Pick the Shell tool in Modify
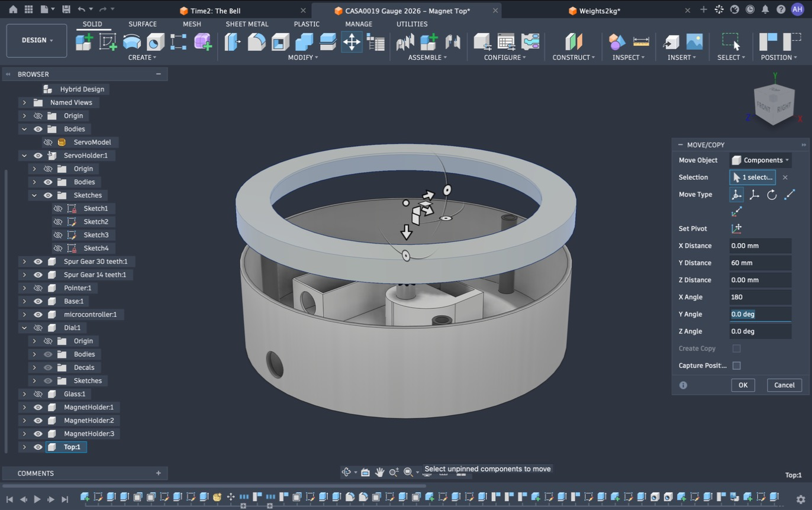This screenshot has height=510, width=812. click(x=280, y=41)
